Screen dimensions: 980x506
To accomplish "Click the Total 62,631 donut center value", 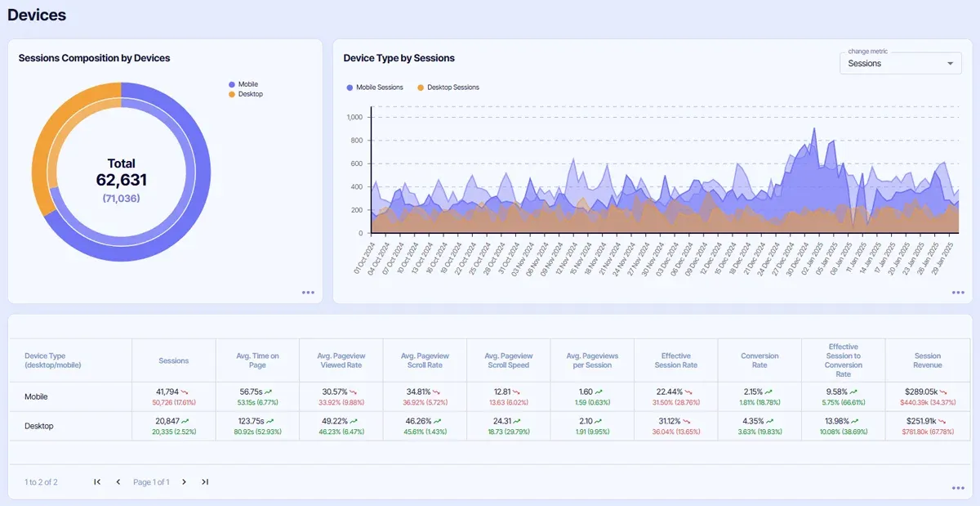I will pyautogui.click(x=122, y=180).
